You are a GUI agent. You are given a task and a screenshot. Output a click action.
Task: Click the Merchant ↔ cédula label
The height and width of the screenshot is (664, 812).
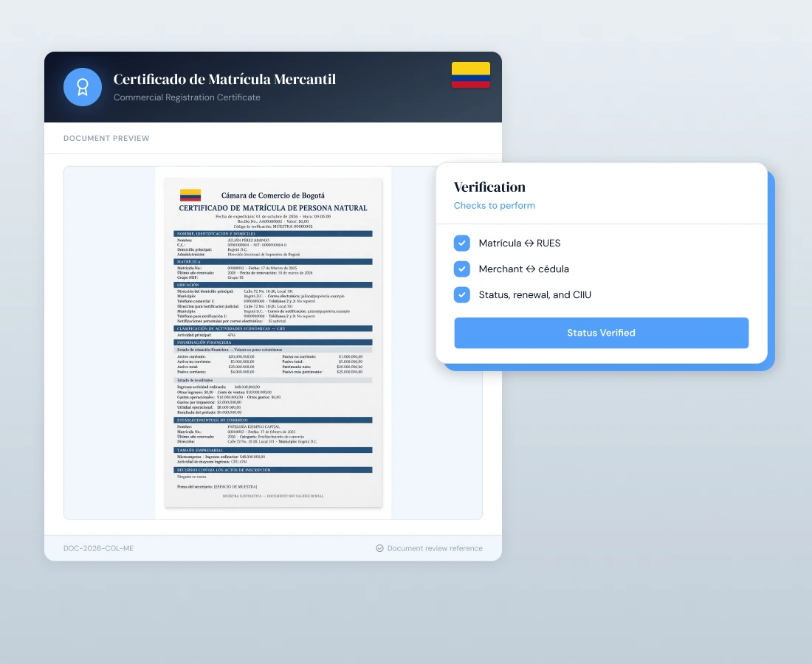(523, 269)
